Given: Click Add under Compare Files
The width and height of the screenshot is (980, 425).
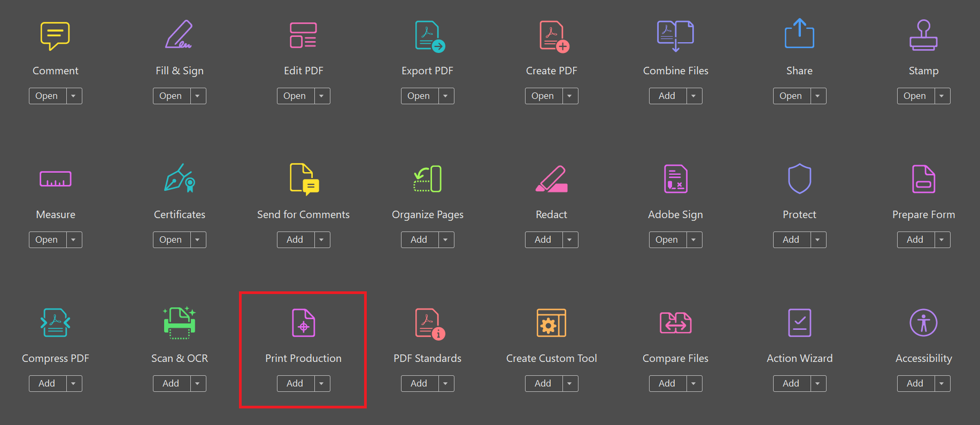Looking at the screenshot, I should click(667, 384).
